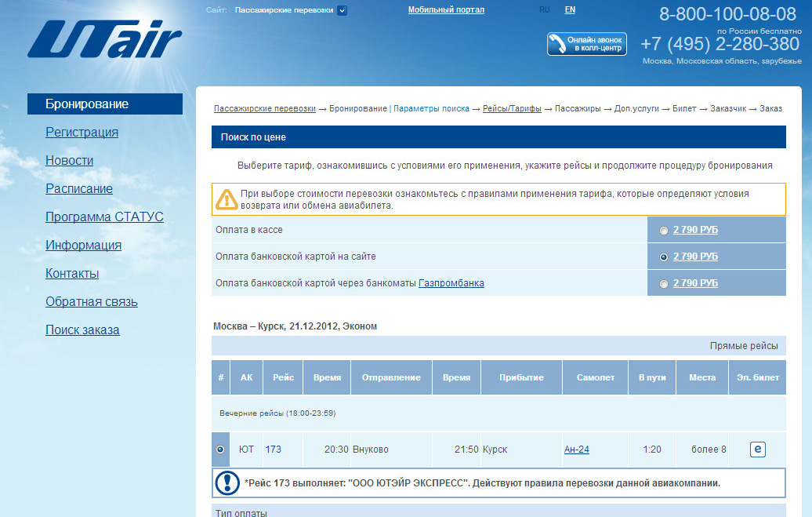812x517 pixels.
Task: Click the blue exclamation notice icon
Action: pyautogui.click(x=227, y=482)
